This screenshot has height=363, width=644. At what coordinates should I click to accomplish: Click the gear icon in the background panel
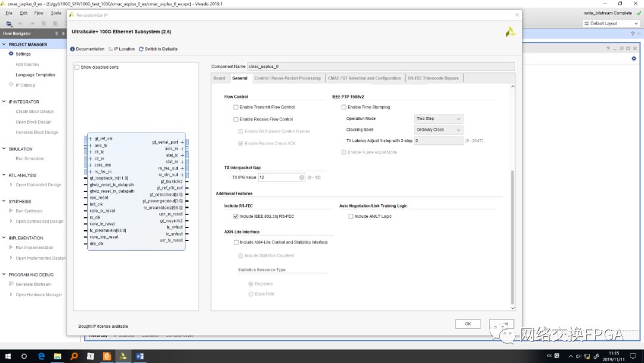tap(634, 59)
